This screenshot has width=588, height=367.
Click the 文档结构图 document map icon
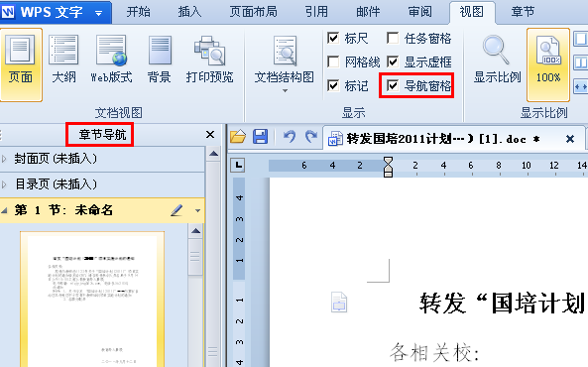285,51
